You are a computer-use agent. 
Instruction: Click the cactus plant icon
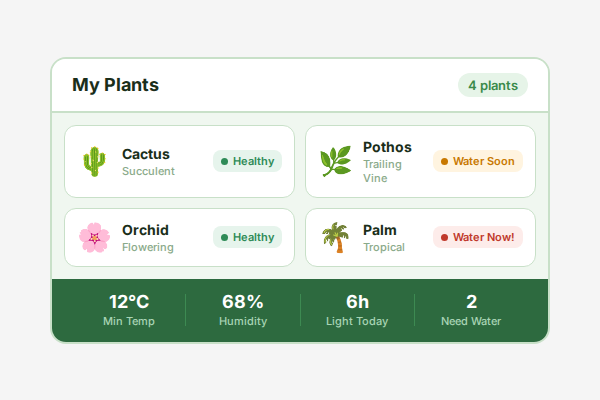94,161
